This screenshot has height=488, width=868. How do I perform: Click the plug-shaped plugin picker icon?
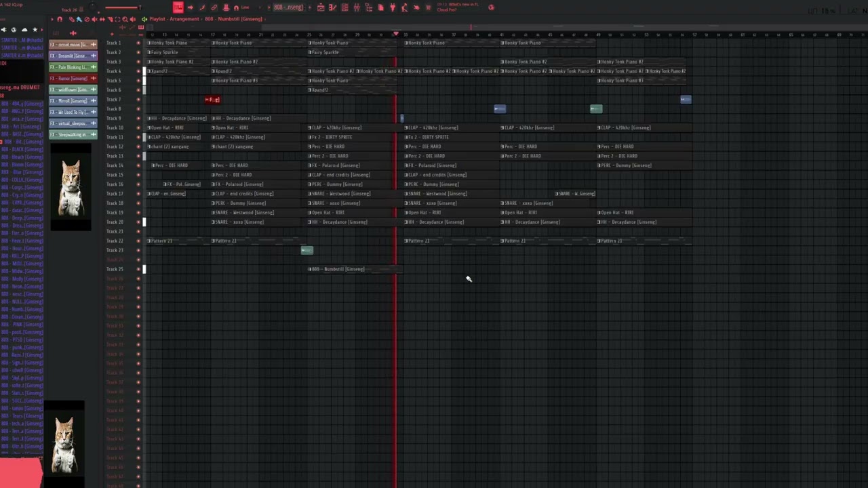[x=393, y=7]
